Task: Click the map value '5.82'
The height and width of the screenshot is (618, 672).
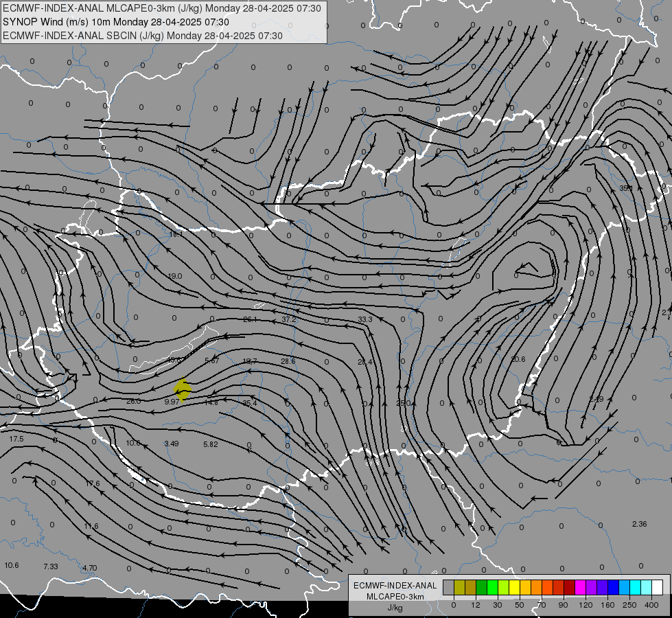Action: point(211,444)
